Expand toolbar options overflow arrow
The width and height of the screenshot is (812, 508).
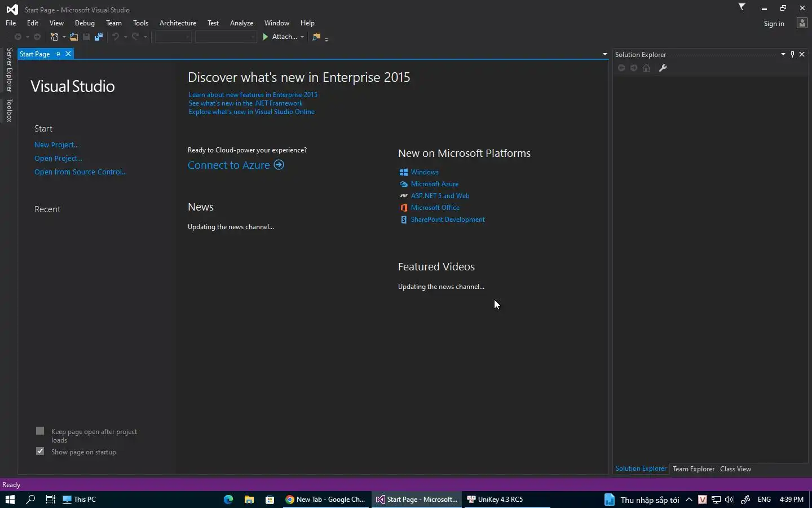tap(326, 40)
